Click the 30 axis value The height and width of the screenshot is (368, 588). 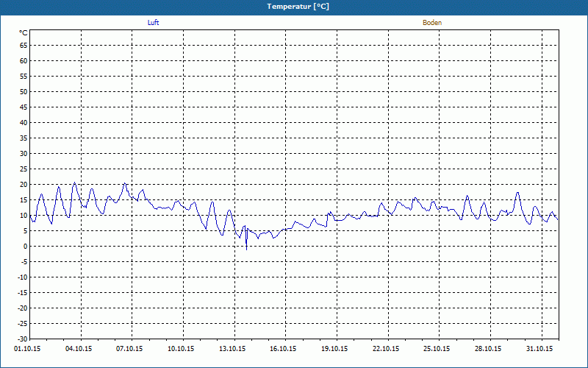click(x=24, y=154)
